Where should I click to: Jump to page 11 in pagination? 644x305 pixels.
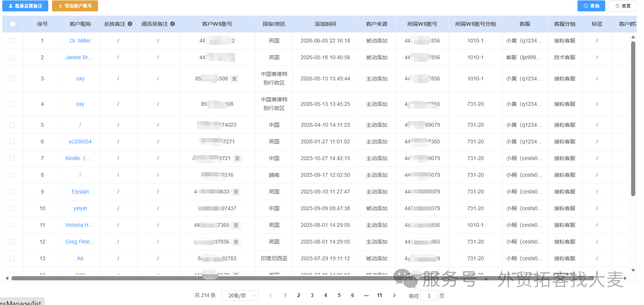point(380,296)
